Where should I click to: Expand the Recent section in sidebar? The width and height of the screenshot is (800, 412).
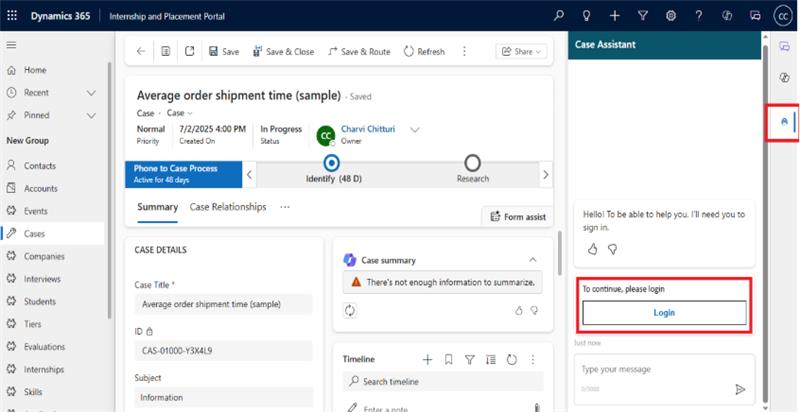[91, 92]
